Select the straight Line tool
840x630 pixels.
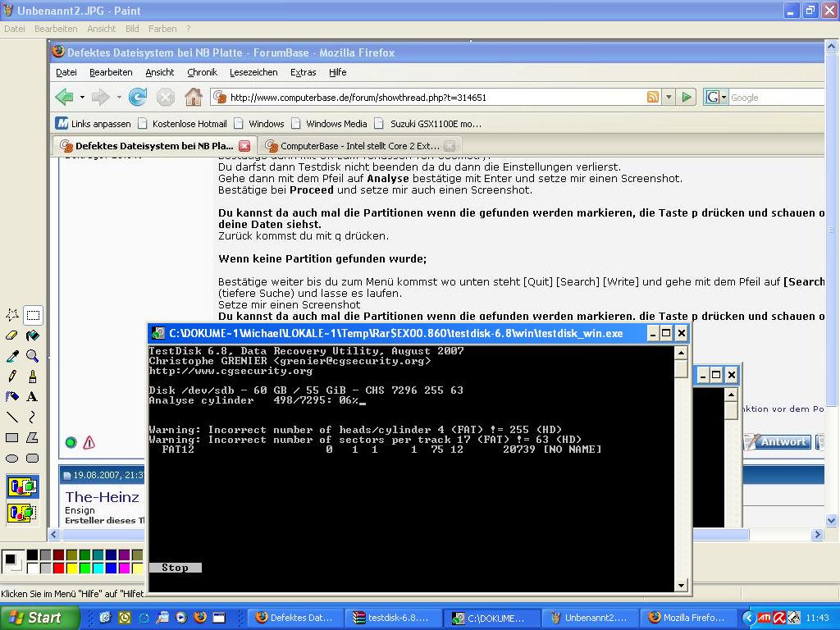pyautogui.click(x=11, y=417)
